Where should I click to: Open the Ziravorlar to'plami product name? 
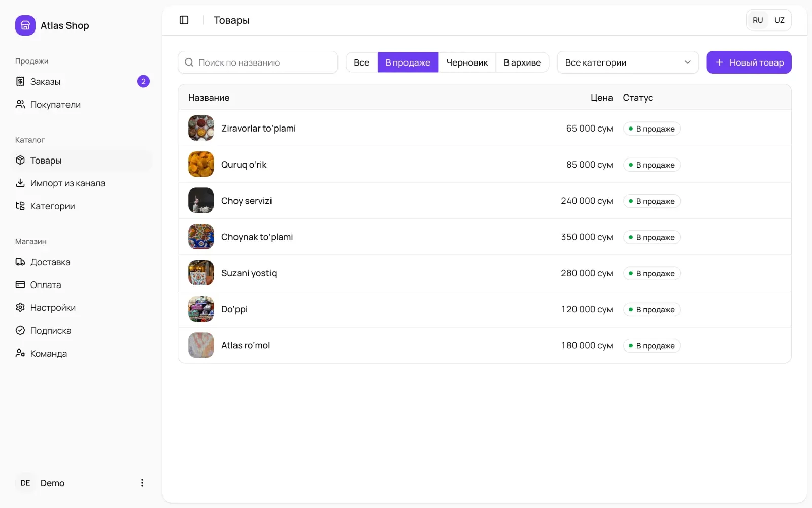tap(258, 129)
